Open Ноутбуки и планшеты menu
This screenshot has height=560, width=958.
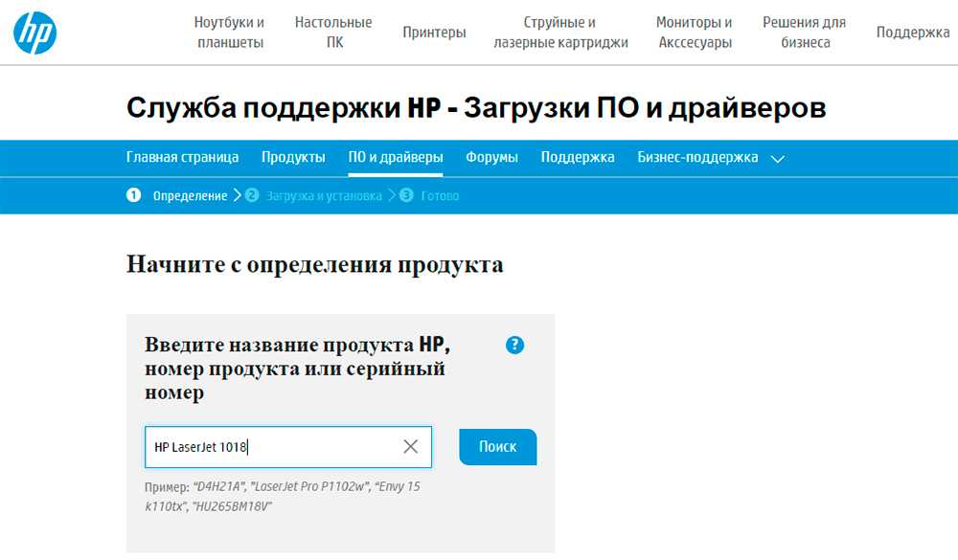[x=229, y=33]
